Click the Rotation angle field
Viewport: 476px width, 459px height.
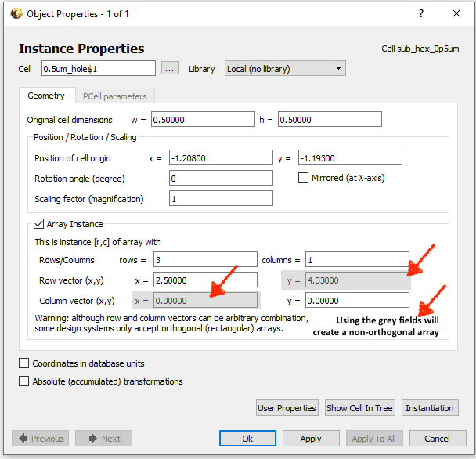coord(221,178)
